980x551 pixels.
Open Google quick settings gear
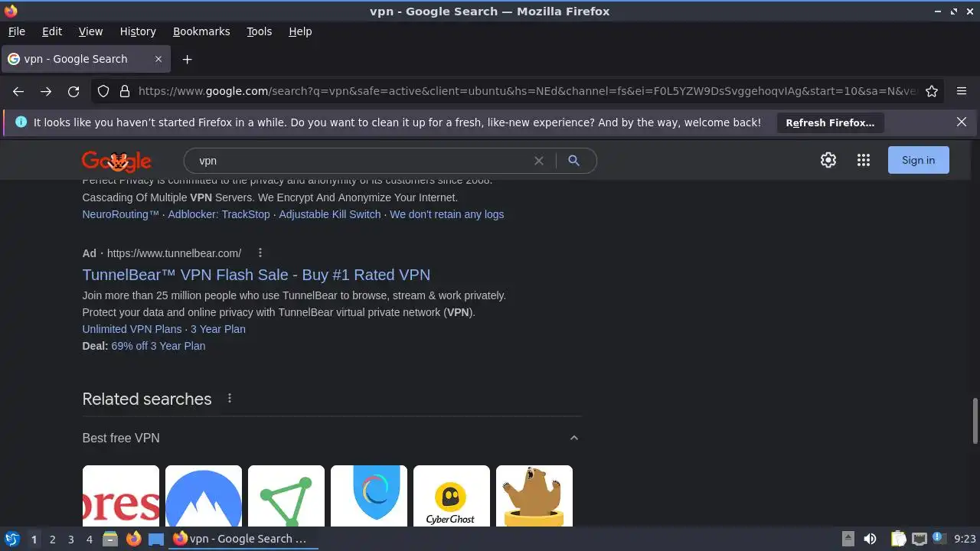tap(828, 160)
